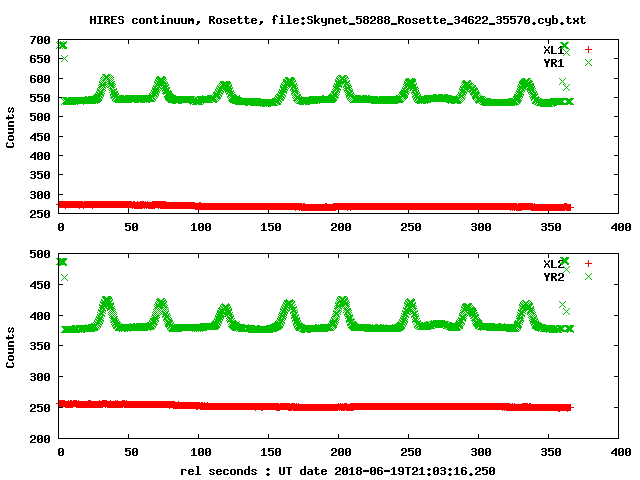
Task: Click the 700 y-axis tick on top plot
Action: coord(40,40)
